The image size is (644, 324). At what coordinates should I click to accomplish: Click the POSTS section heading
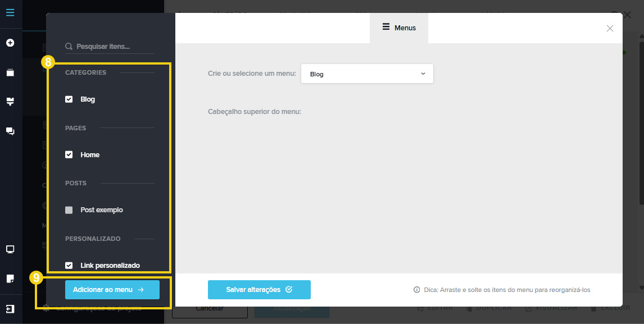click(x=76, y=183)
